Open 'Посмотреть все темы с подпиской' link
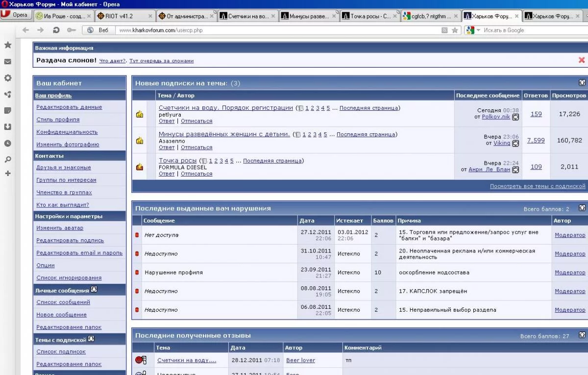 (538, 186)
